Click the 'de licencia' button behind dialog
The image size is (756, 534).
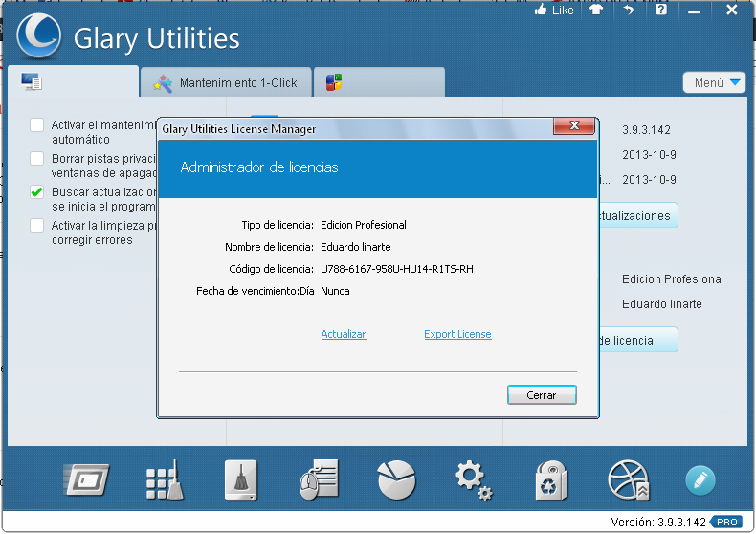pyautogui.click(x=638, y=340)
